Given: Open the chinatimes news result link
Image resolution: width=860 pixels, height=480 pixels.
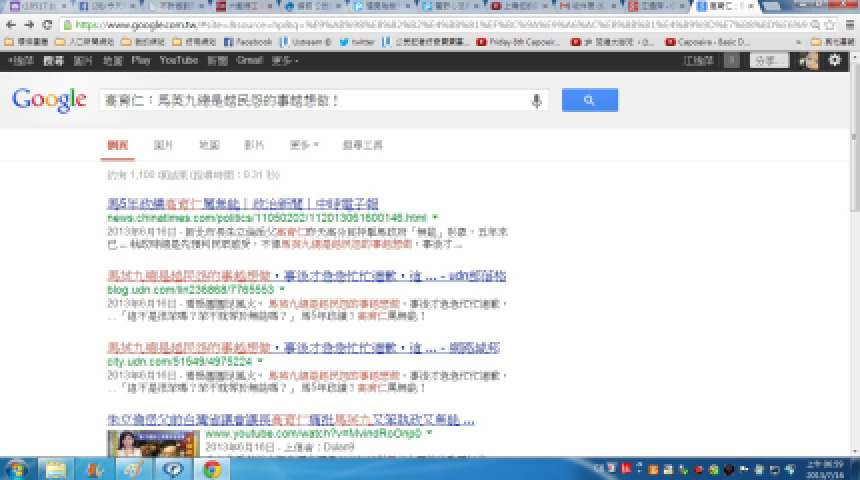Looking at the screenshot, I should tap(243, 203).
